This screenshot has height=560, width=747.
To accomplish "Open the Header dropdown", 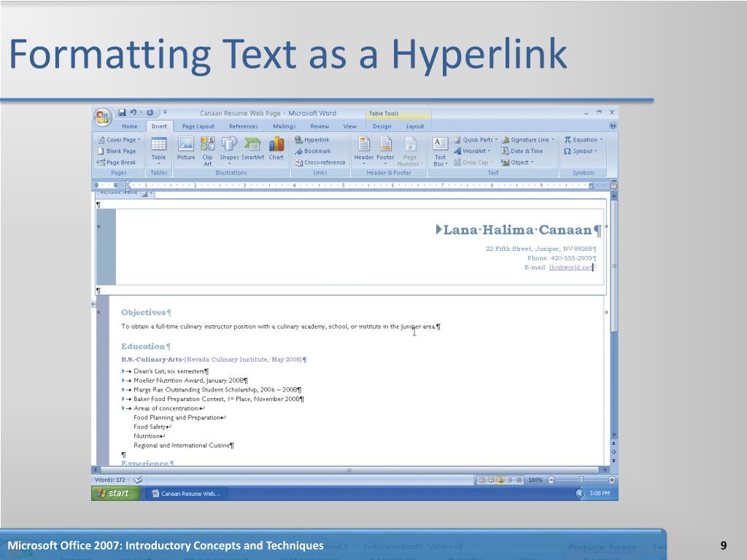I will [x=364, y=150].
